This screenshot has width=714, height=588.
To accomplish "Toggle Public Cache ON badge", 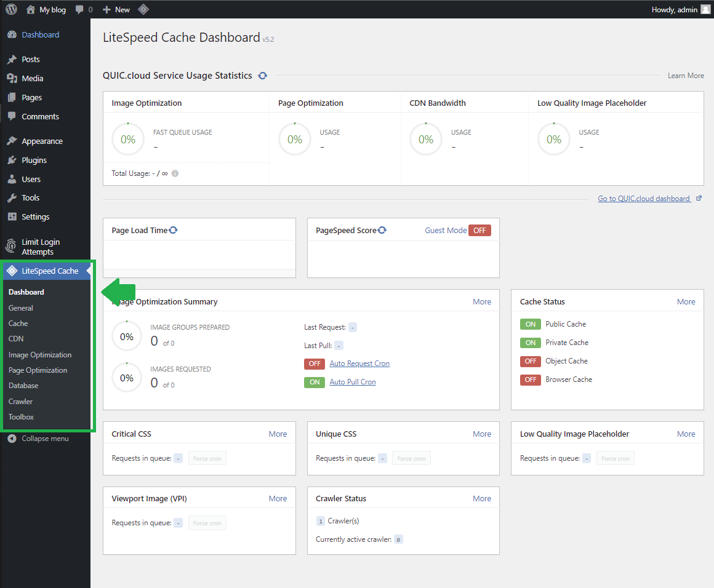I will pyautogui.click(x=531, y=324).
